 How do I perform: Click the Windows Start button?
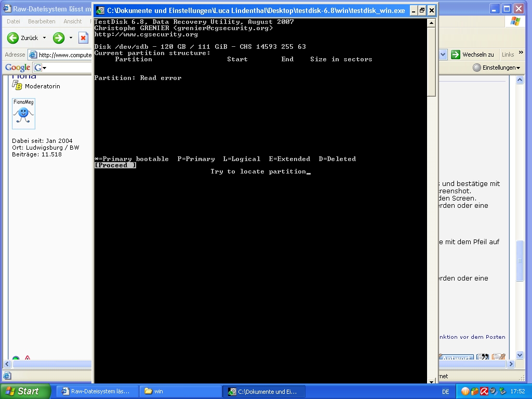pyautogui.click(x=25, y=391)
